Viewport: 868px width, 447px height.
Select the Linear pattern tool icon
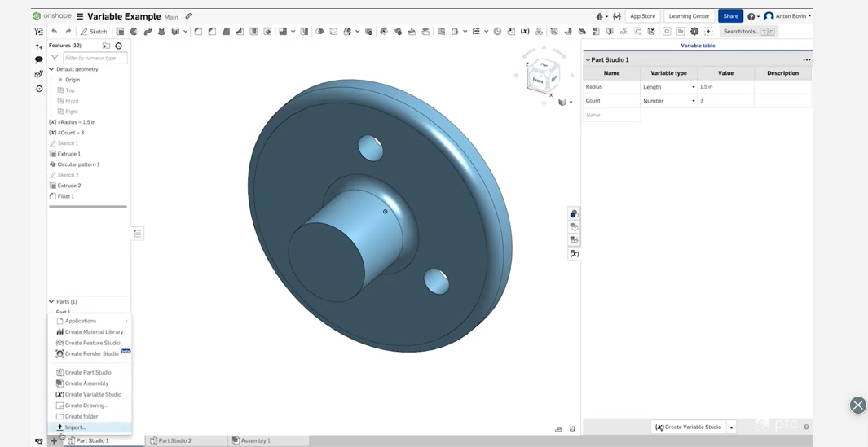(x=283, y=32)
